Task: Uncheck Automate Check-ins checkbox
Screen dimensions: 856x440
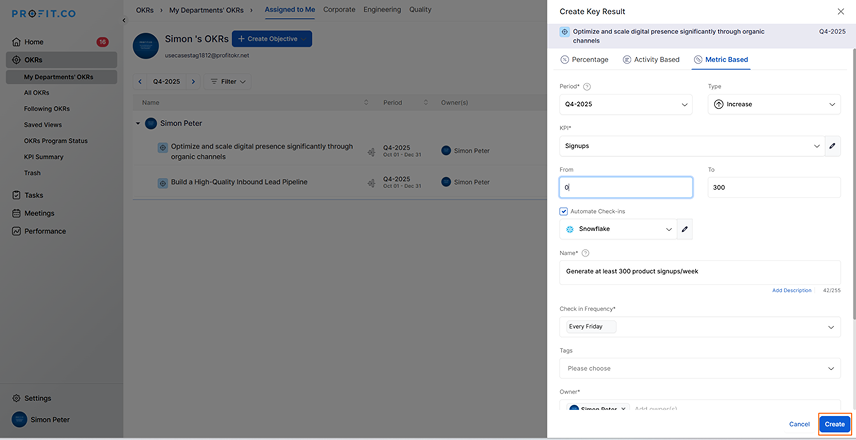Action: click(563, 211)
